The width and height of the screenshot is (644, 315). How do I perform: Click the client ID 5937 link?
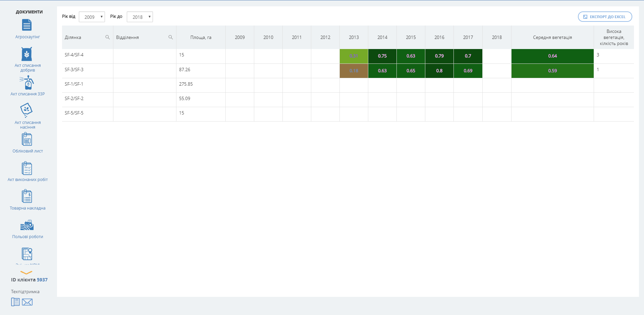pos(42,280)
